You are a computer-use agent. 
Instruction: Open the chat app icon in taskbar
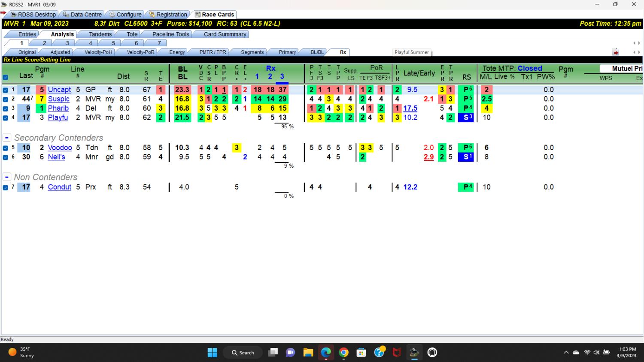pyautogui.click(x=290, y=353)
